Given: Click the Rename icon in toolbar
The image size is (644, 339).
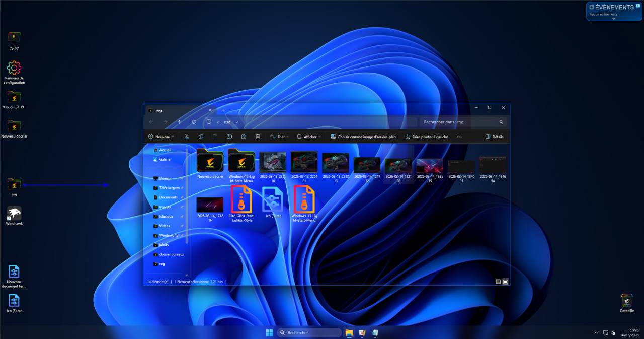Looking at the screenshot, I should coord(229,137).
